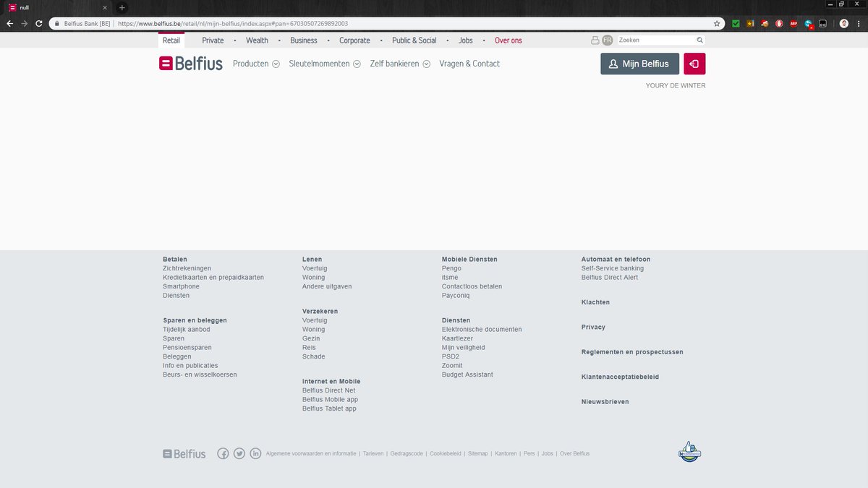Open Beurs- en wisselkoersen link
Image resolution: width=868 pixels, height=488 pixels.
click(200, 374)
